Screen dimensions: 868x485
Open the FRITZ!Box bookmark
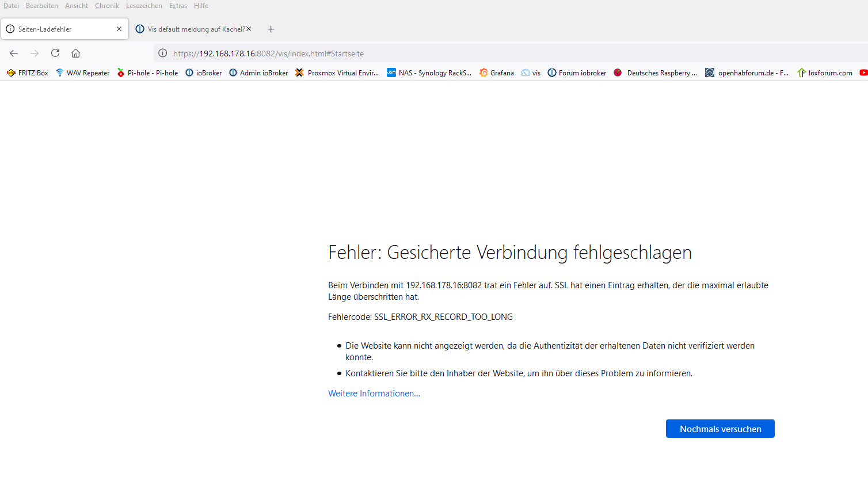27,73
